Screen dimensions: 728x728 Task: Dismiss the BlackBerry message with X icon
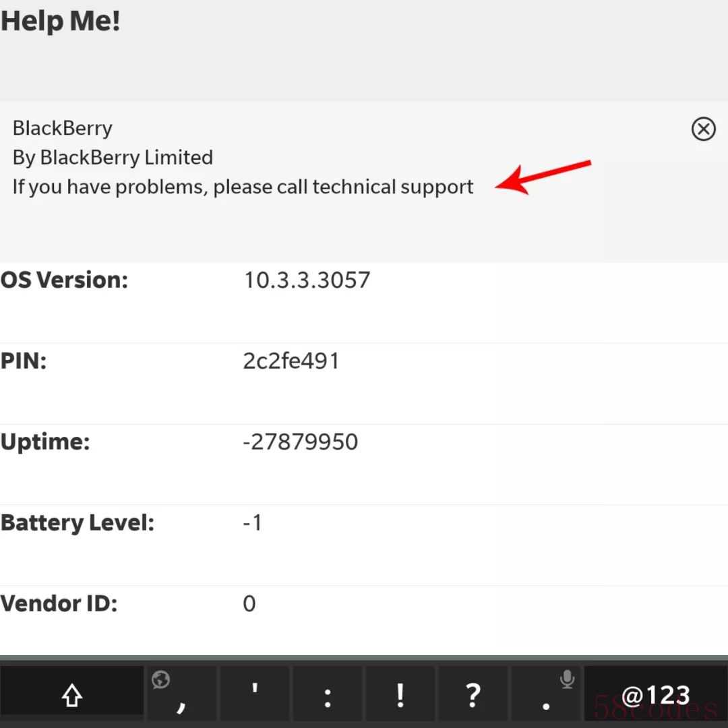click(x=703, y=129)
